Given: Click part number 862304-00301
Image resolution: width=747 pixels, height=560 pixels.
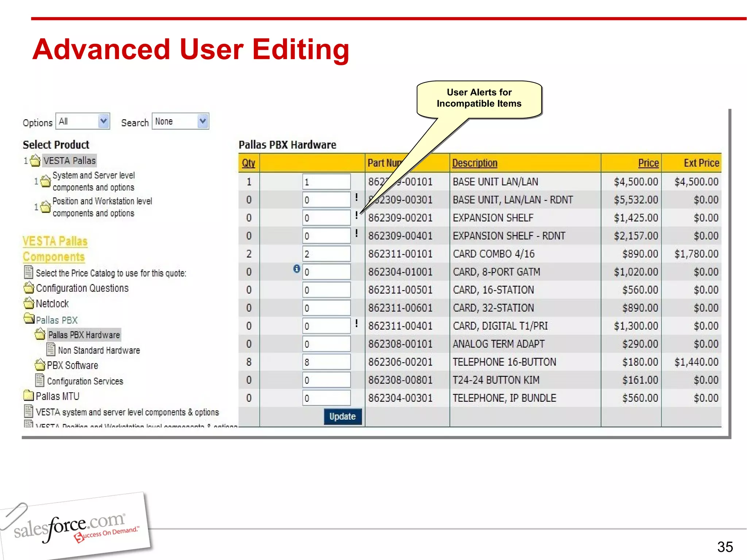Looking at the screenshot, I should coord(400,398).
